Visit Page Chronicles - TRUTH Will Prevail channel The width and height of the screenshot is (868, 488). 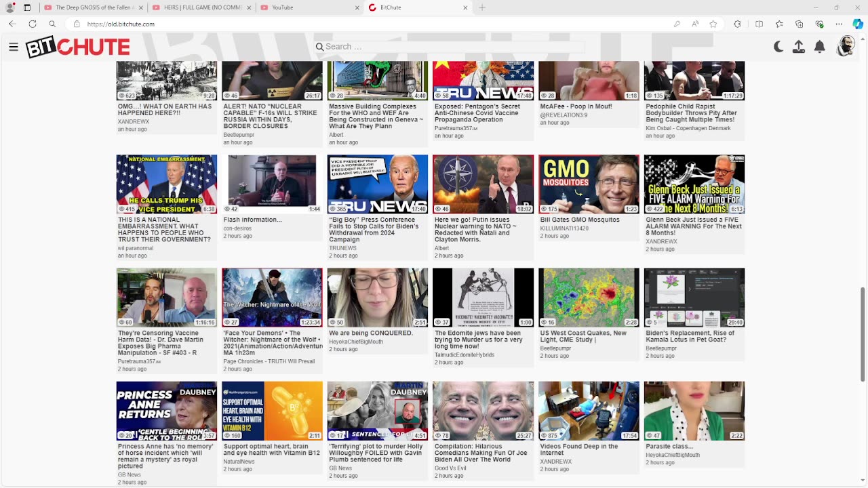coord(269,361)
